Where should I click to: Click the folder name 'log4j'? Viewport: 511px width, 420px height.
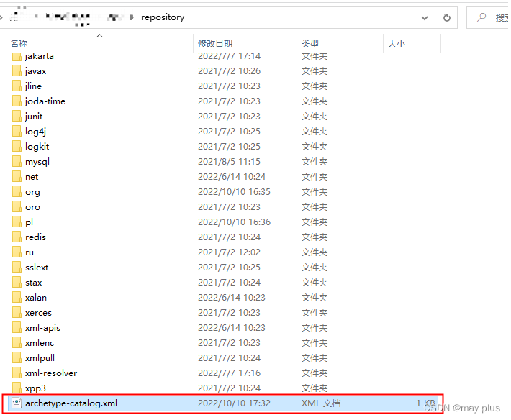pyautogui.click(x=35, y=132)
